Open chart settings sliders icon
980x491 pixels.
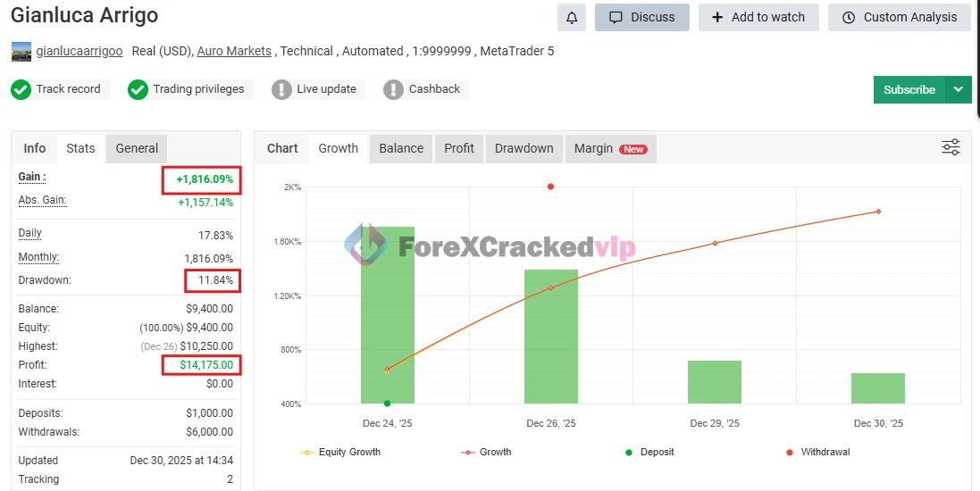pos(951,147)
